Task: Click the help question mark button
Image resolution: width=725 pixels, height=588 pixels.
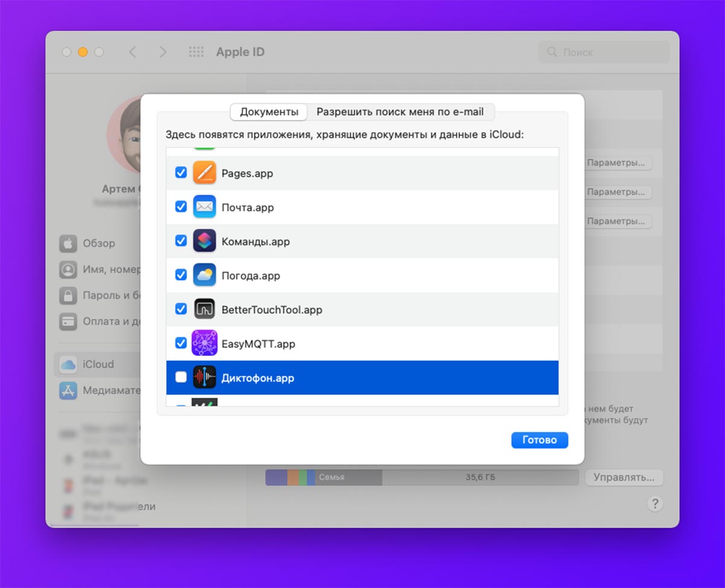Action: [655, 504]
